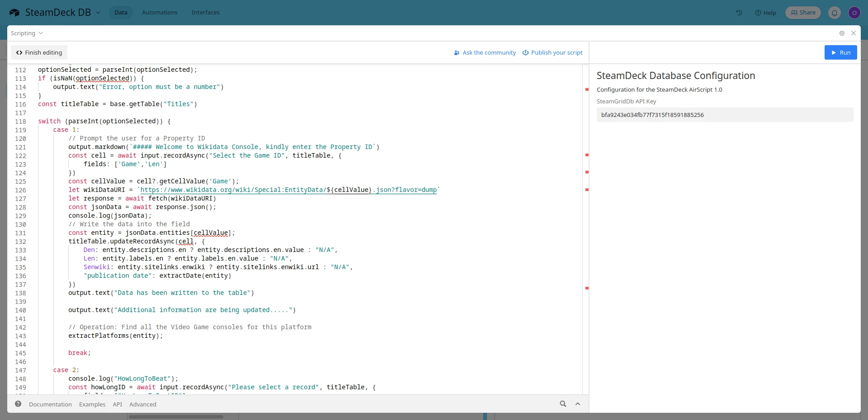This screenshot has width=868, height=420.
Task: Expand the SteamDeck DB base name dropdown
Action: 98,13
